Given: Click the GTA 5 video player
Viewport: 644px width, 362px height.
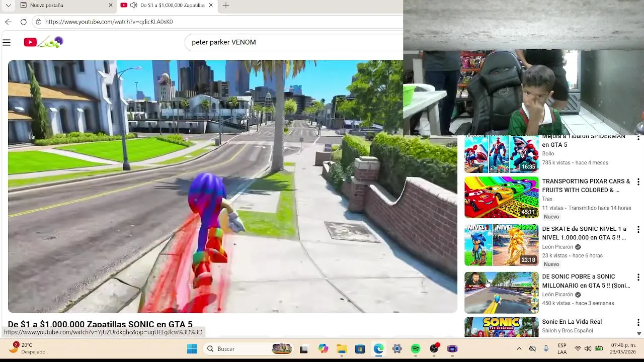Looking at the screenshot, I should click(x=232, y=187).
